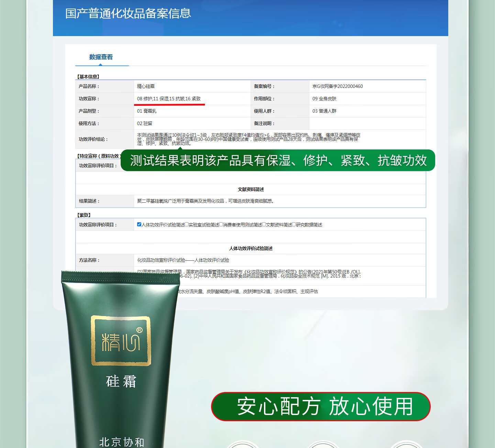Screen dimensions: 495x448
Task: Click the 产品剂型 field label
Action: 89,111
